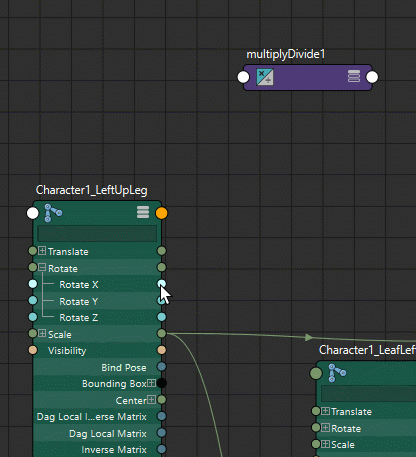Select the multiplyDivide1 node title
The width and height of the screenshot is (416, 457).
pos(286,55)
